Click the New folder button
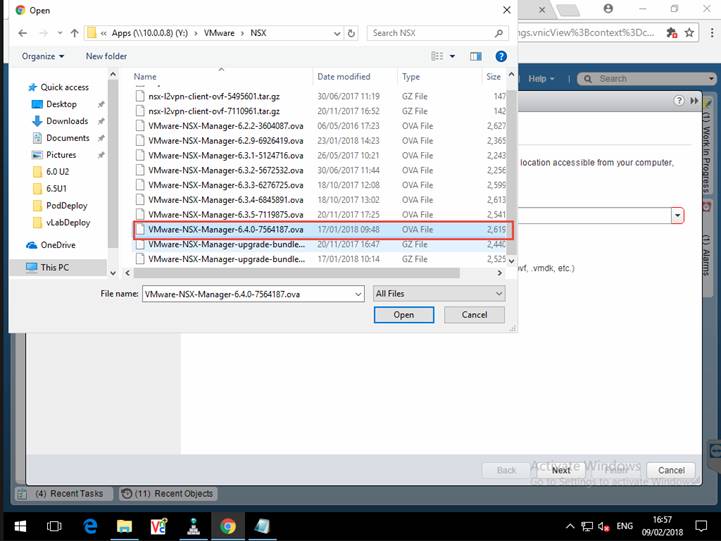Image resolution: width=721 pixels, height=541 pixels. [x=106, y=56]
